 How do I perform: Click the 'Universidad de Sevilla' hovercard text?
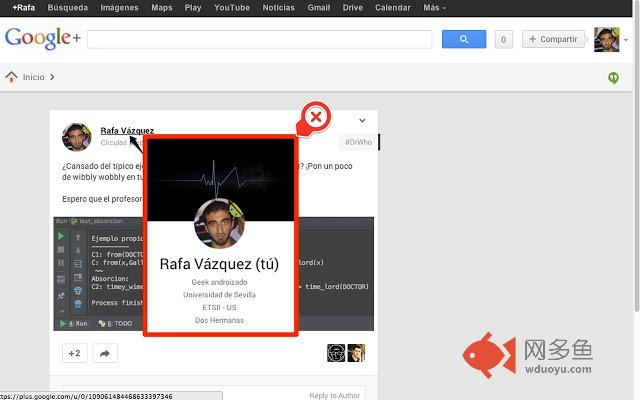[219, 295]
